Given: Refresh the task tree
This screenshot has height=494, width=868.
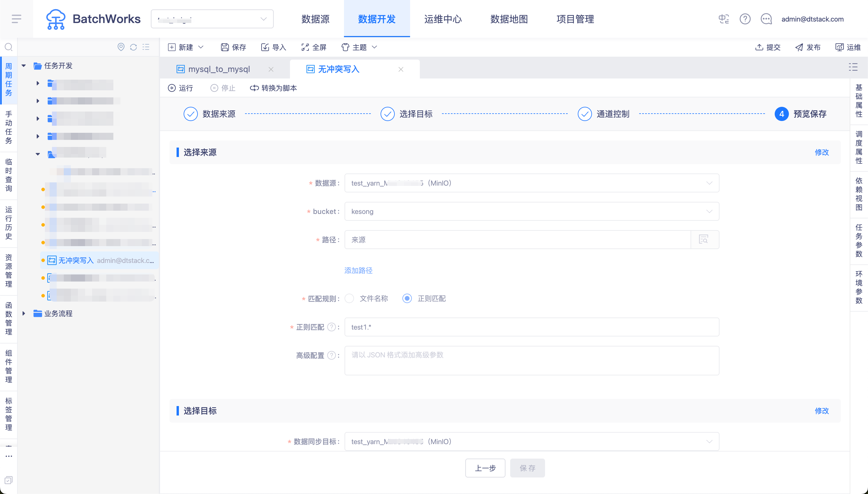Looking at the screenshot, I should tap(133, 47).
